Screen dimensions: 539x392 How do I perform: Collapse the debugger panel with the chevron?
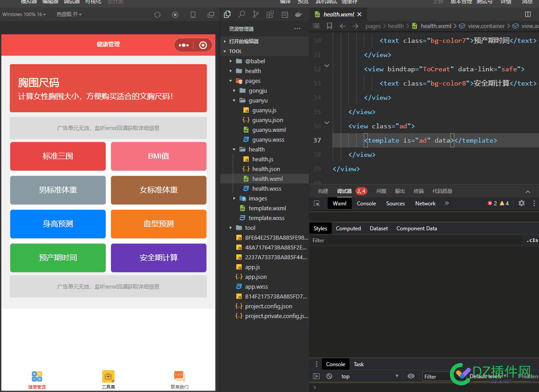[528, 192]
